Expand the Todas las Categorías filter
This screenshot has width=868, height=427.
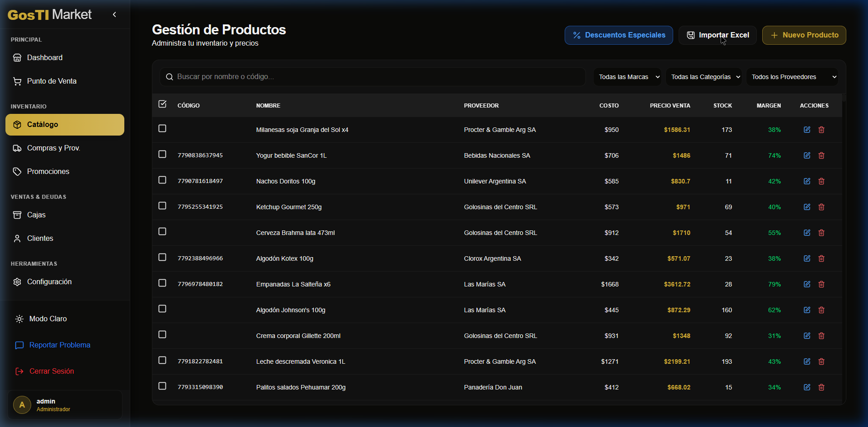(x=704, y=77)
